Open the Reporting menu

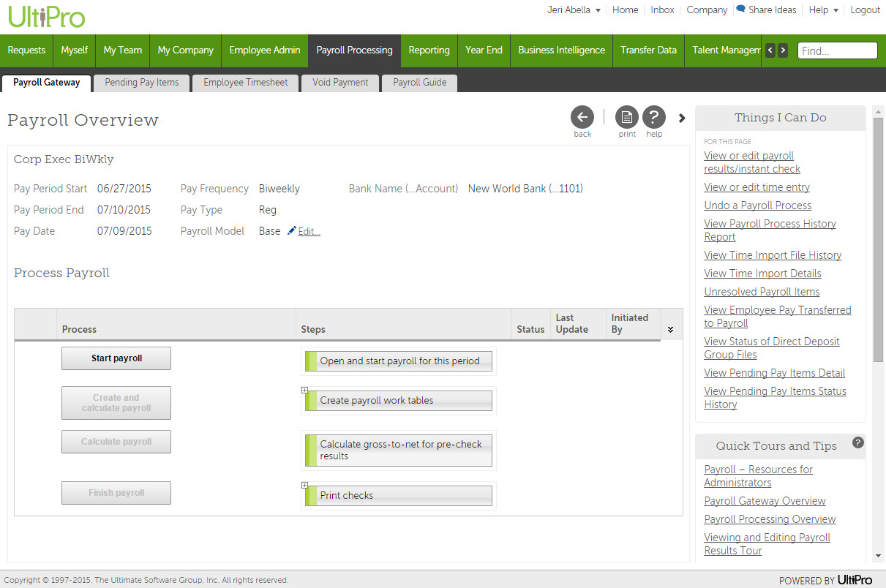point(429,50)
